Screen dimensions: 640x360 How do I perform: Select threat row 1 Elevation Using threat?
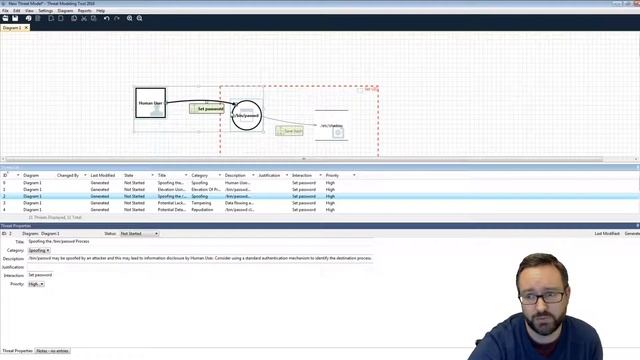click(x=320, y=190)
